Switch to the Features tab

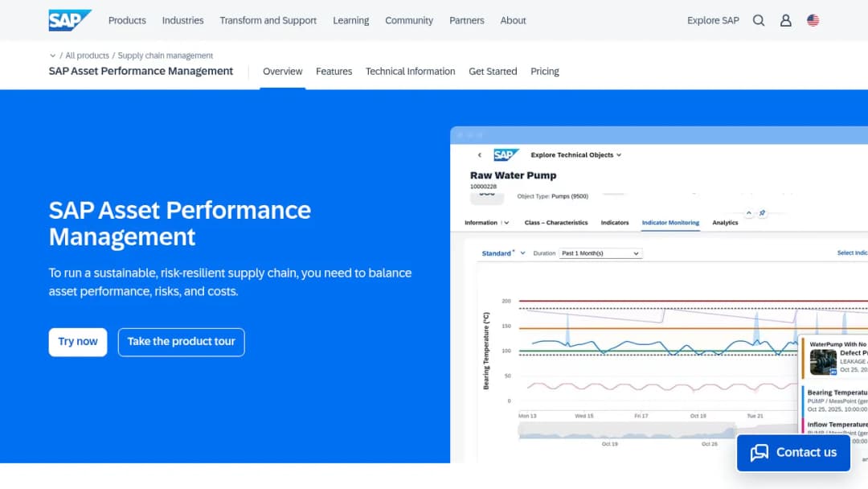[x=334, y=72]
